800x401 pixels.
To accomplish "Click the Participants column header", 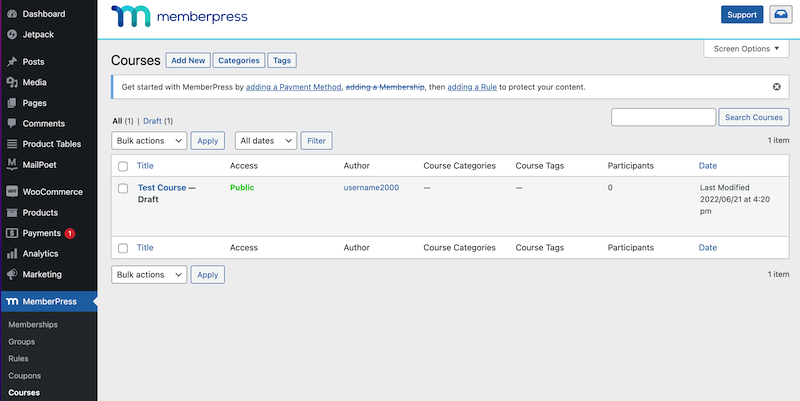I will pyautogui.click(x=631, y=166).
